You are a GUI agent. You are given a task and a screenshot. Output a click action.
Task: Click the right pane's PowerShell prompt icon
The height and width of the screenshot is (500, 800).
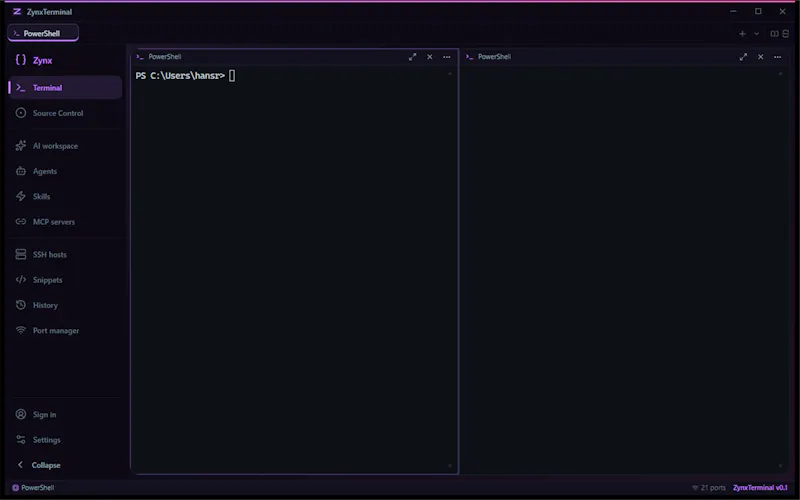469,57
